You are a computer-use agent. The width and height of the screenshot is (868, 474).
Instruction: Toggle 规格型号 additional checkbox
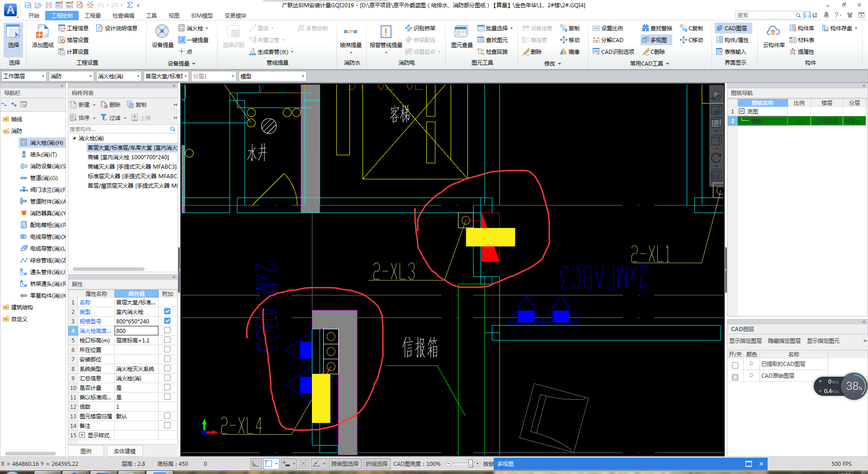click(x=167, y=321)
